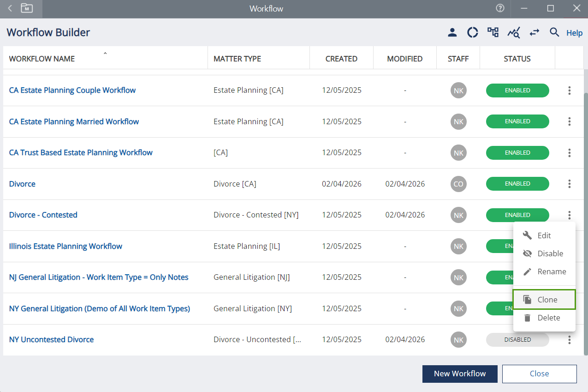The height and width of the screenshot is (392, 588).
Task: Sort by Workflow Name column arrow
Action: coord(105,54)
